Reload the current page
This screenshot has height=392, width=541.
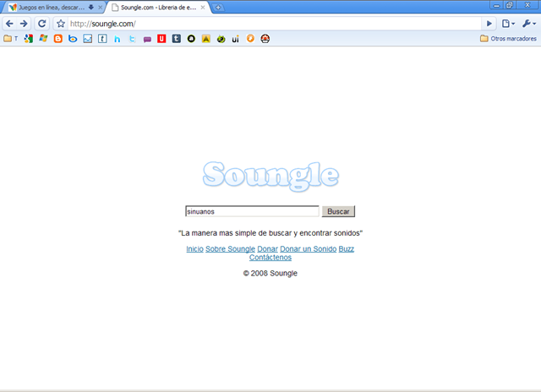pyautogui.click(x=42, y=24)
